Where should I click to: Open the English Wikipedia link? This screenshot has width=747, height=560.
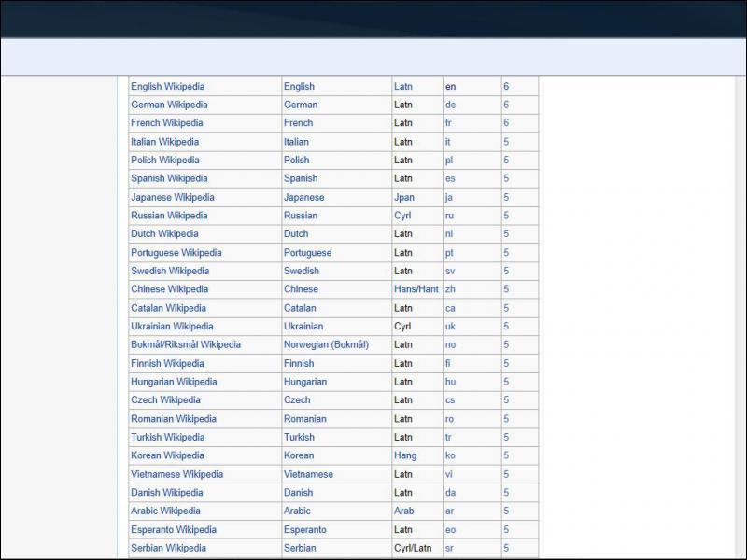coord(168,86)
